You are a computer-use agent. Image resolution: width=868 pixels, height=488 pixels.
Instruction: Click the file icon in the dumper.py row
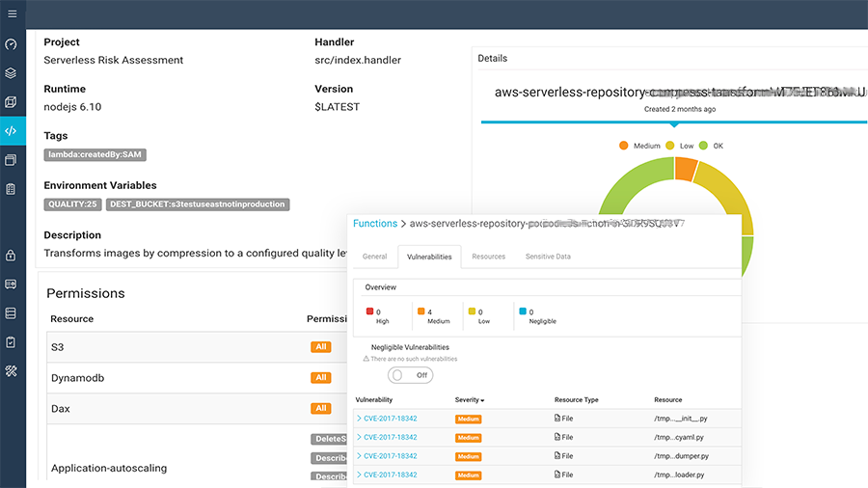(x=557, y=456)
